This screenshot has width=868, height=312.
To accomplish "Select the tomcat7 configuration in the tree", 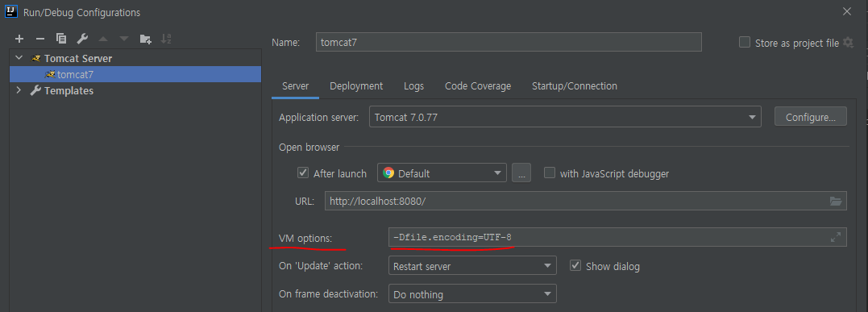I will 135,74.
